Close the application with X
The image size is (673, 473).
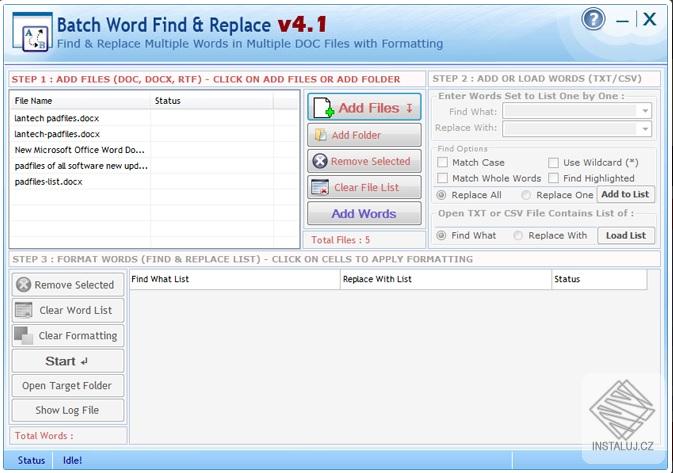pyautogui.click(x=650, y=19)
